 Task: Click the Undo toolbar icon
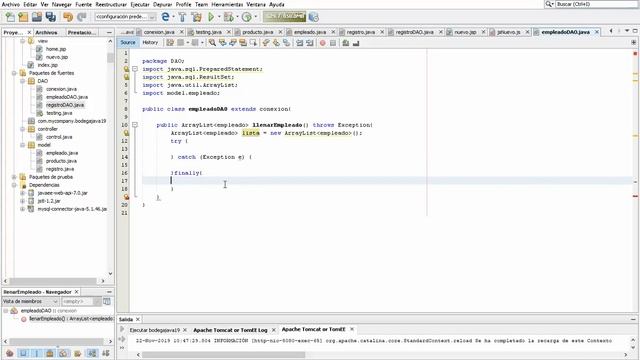pyautogui.click(x=68, y=17)
